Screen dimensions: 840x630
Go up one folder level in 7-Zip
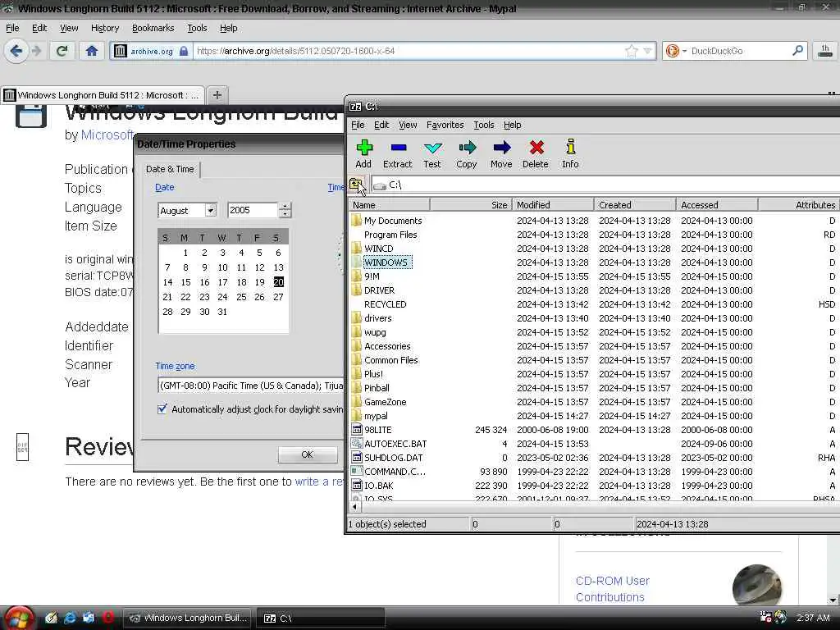356,185
